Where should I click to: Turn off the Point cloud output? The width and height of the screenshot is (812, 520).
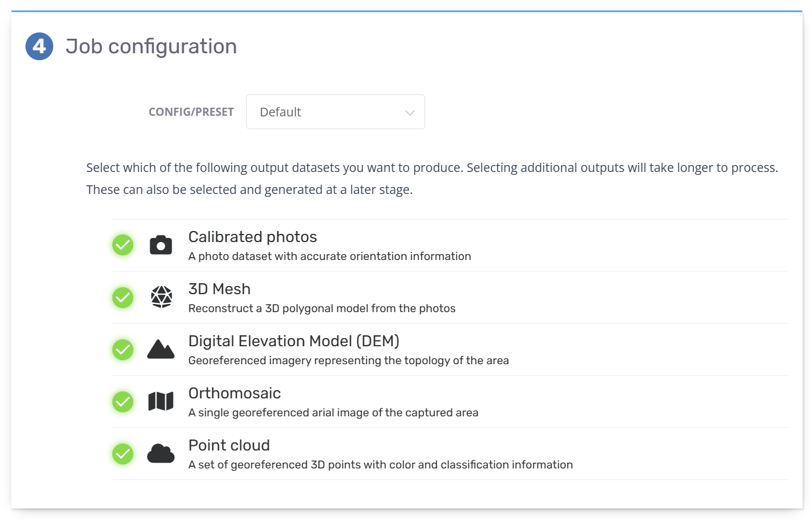[123, 454]
